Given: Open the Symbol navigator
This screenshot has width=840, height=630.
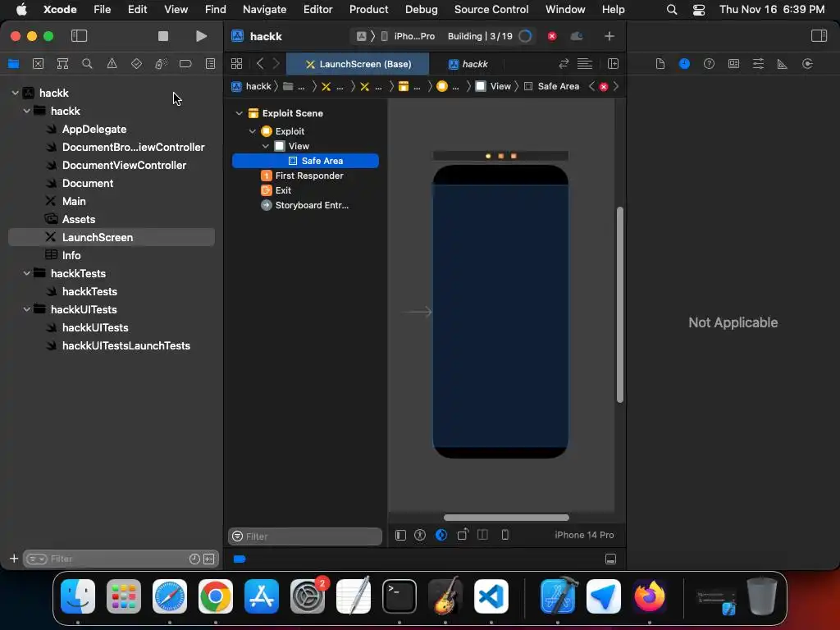Looking at the screenshot, I should click(x=62, y=64).
